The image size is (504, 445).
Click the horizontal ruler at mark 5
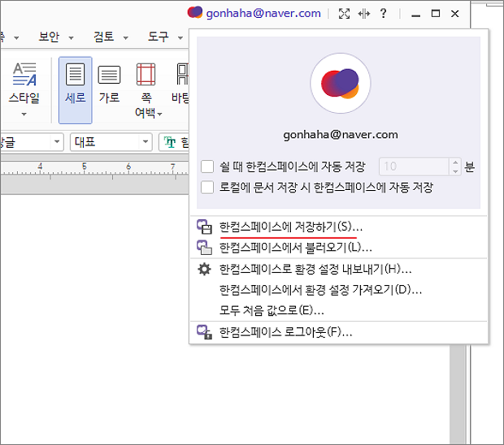pyautogui.click(x=84, y=166)
